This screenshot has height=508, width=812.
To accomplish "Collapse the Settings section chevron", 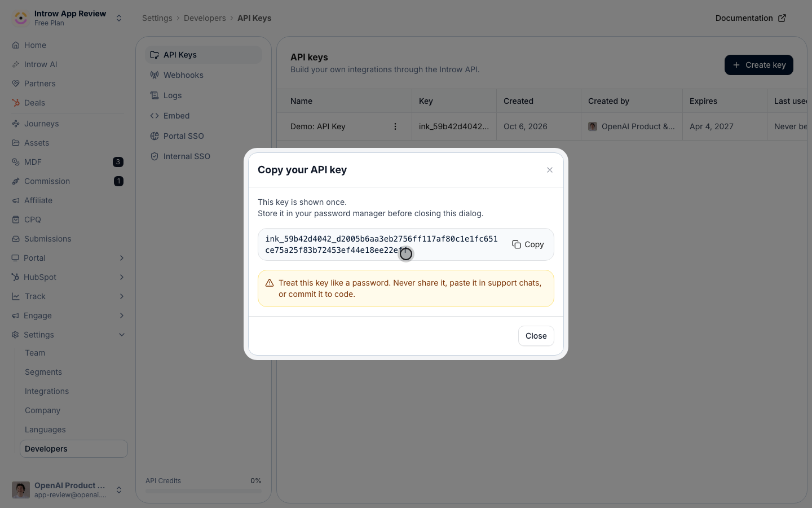I will 122,335.
